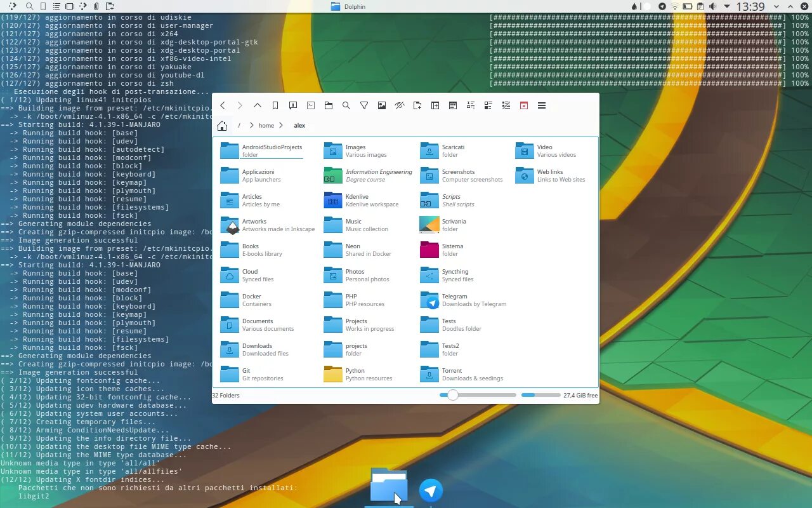Click the free disk space bar
Viewport: 812px width, 508px height.
tap(540, 395)
